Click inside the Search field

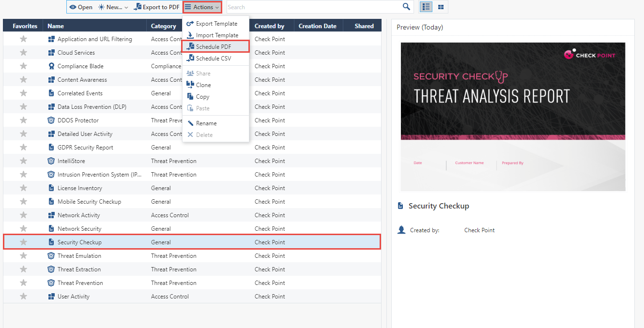[x=314, y=7]
